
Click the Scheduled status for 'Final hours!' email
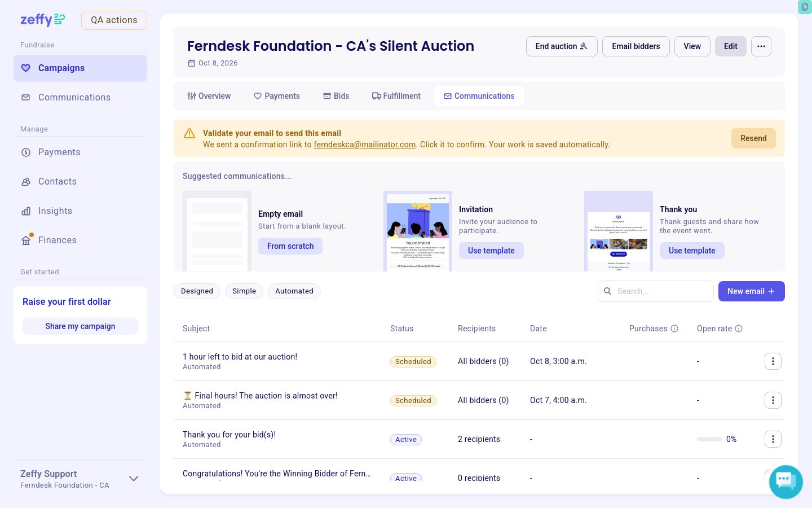(x=413, y=401)
